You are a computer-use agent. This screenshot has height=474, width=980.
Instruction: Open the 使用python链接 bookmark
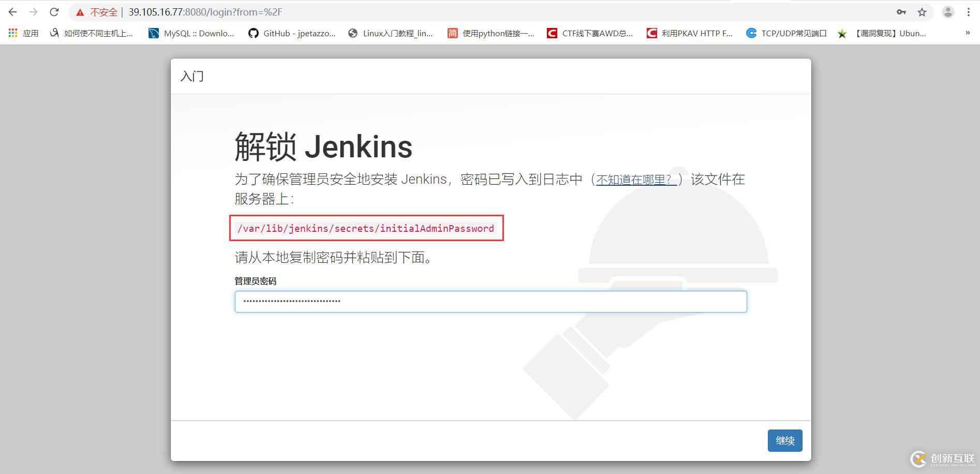tap(491, 33)
